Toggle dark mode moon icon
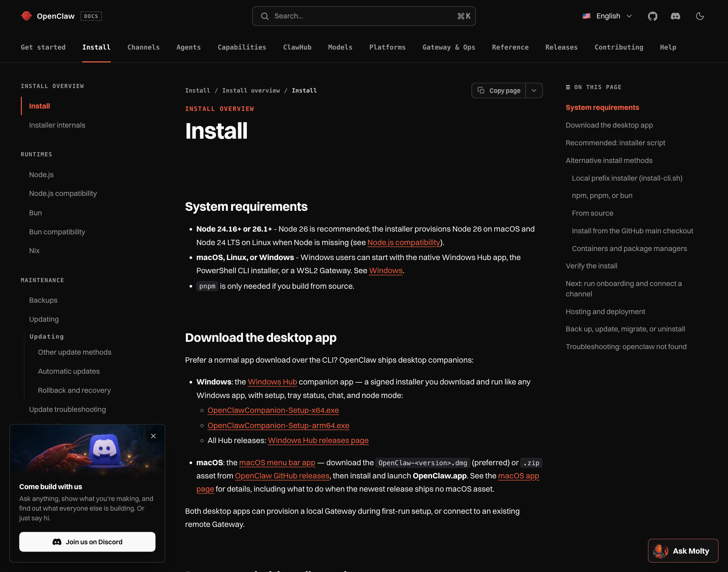The image size is (728, 572). [700, 16]
